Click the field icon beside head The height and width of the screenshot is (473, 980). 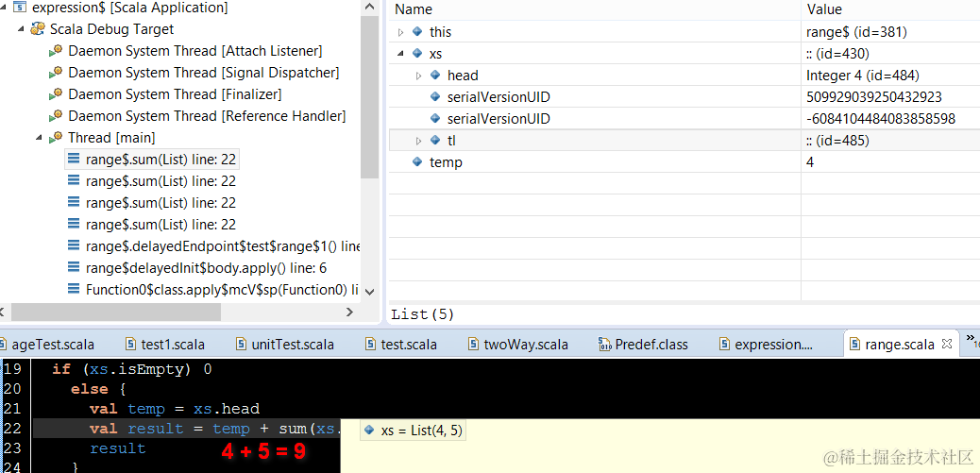click(435, 76)
